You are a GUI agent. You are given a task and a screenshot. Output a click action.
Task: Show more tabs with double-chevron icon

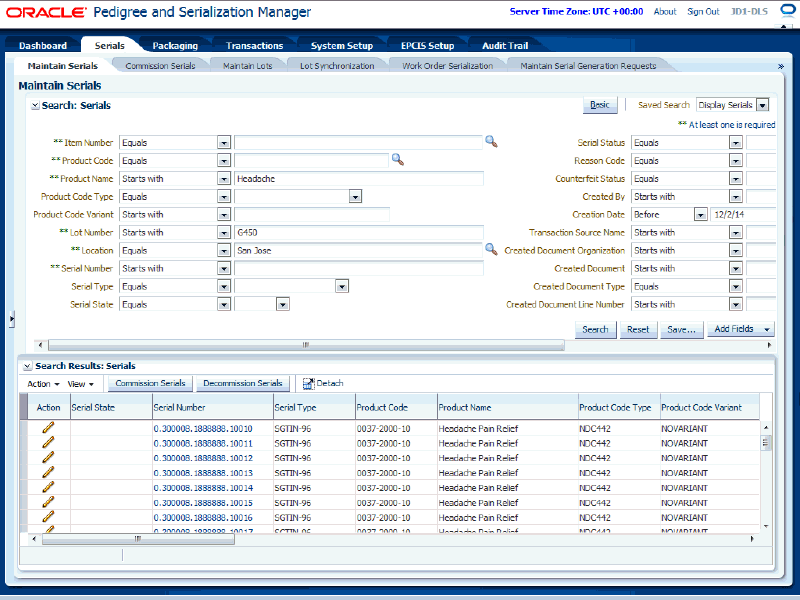[780, 66]
